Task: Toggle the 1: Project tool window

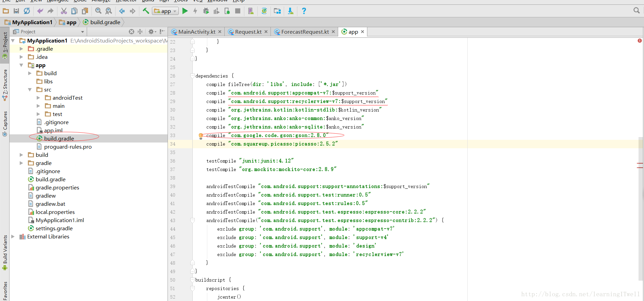Action: [x=5, y=45]
